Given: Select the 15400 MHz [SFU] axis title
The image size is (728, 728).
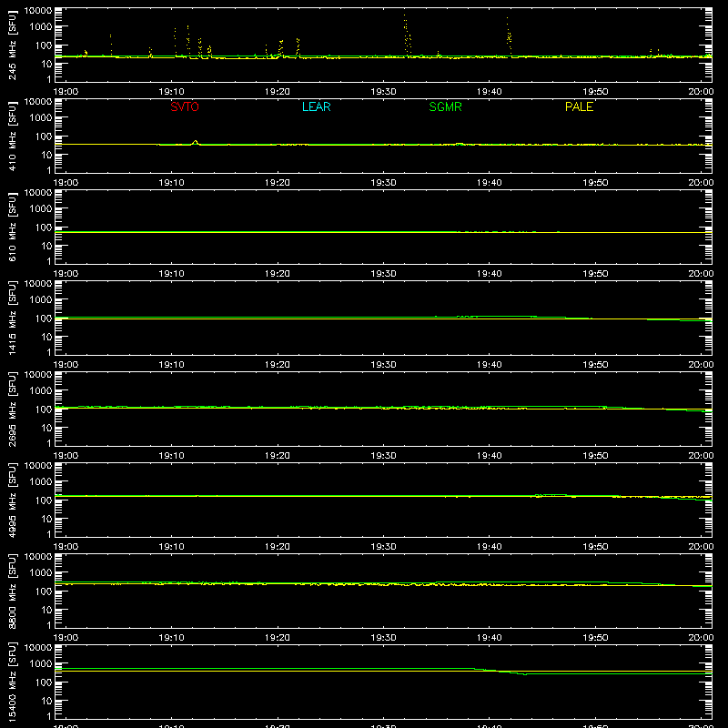Looking at the screenshot, I should pos(13,682).
